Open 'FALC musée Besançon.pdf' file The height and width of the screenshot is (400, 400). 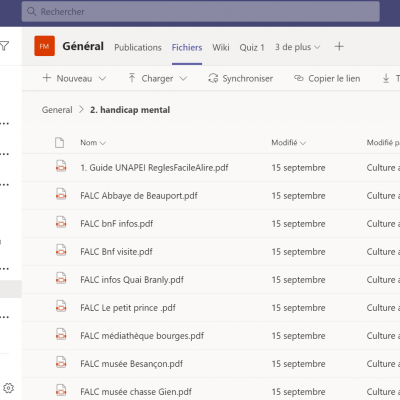tap(131, 363)
